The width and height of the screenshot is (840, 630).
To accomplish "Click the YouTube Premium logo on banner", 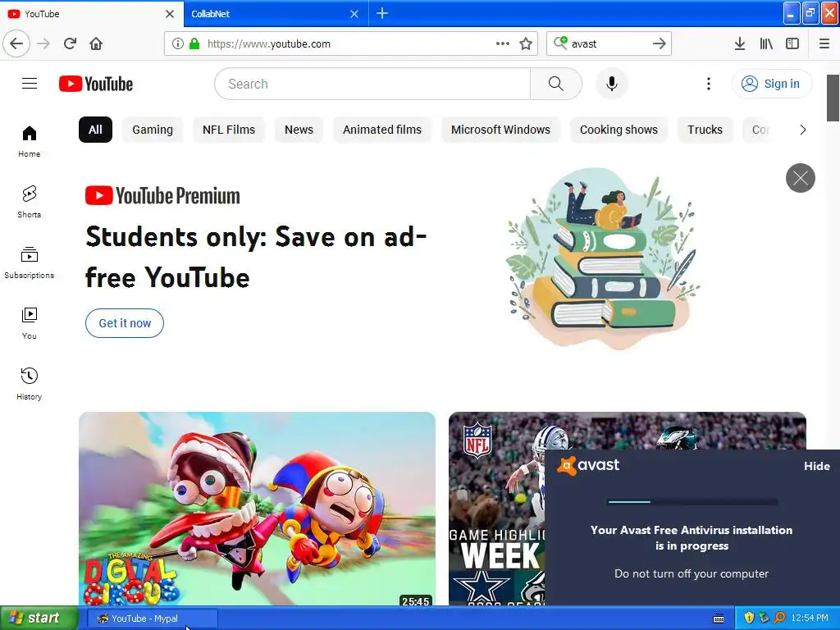I will click(162, 195).
